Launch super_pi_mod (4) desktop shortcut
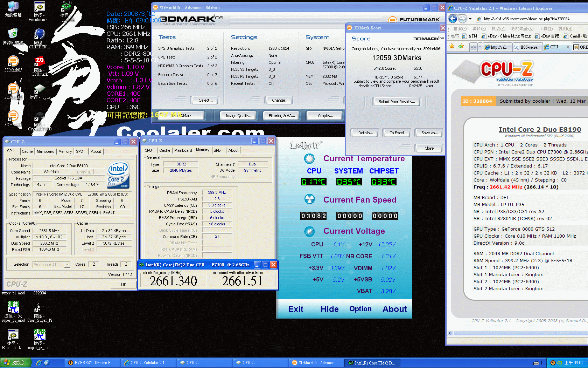 coord(13,312)
